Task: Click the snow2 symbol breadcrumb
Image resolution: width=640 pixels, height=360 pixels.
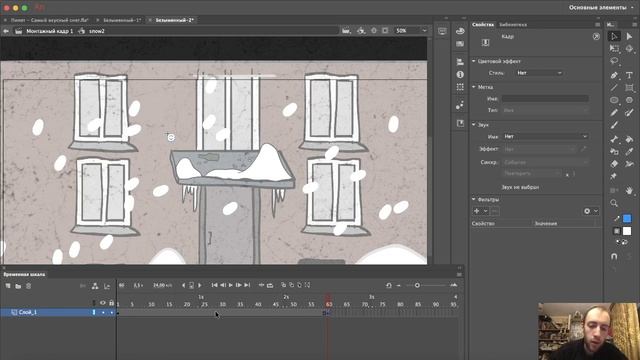Action: click(97, 31)
